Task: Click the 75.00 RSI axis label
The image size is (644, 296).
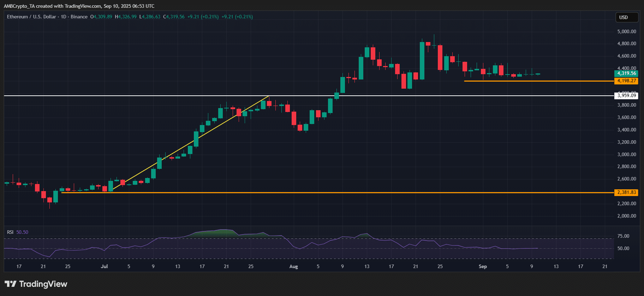Action: 623,236
